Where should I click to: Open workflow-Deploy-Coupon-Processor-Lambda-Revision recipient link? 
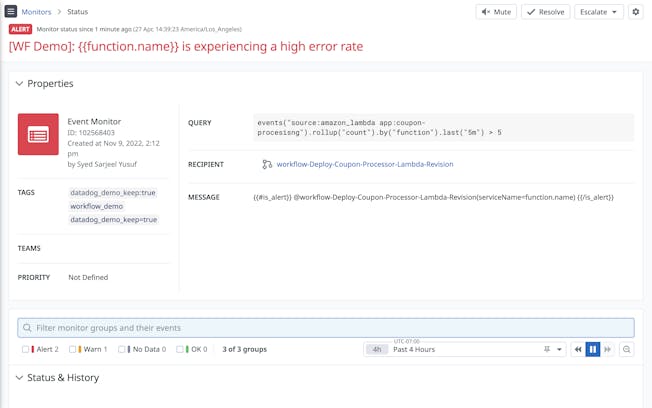pos(365,164)
